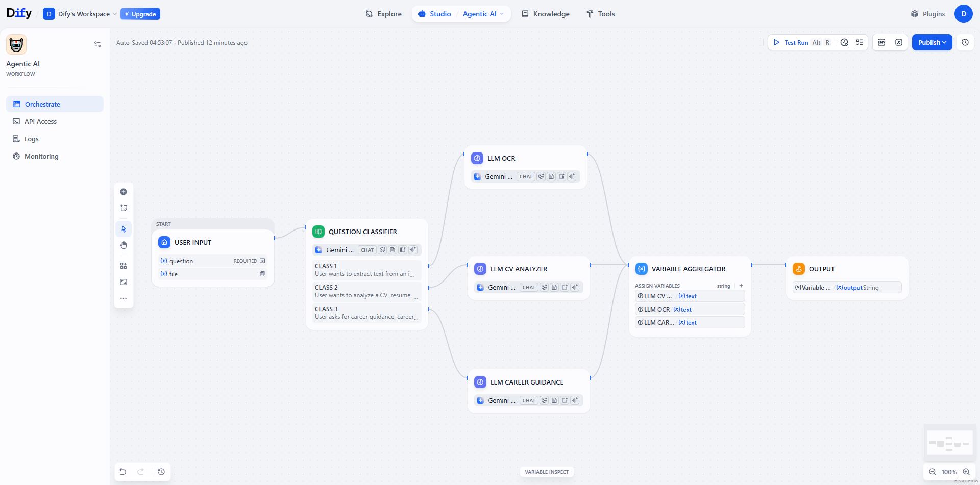Add a new node with the plus icon
Viewport: 980px width, 485px height.
pyautogui.click(x=124, y=192)
